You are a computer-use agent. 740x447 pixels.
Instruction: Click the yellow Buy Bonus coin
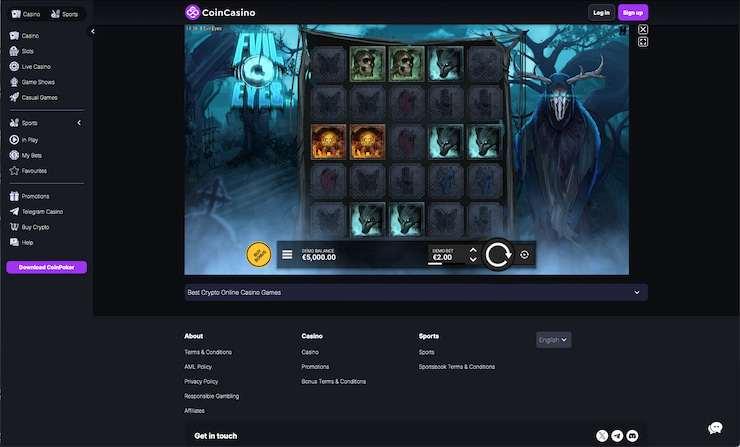[x=258, y=255]
